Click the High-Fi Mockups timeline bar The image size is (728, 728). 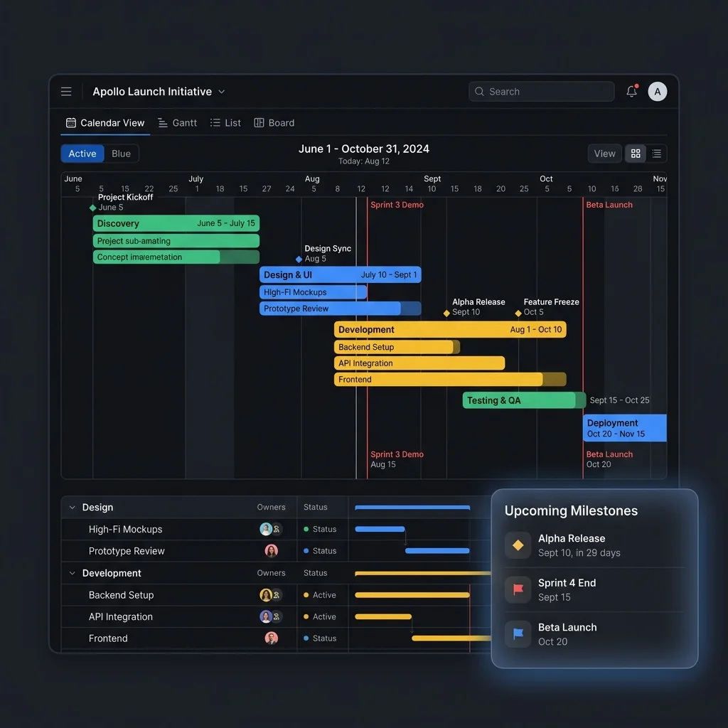[314, 292]
